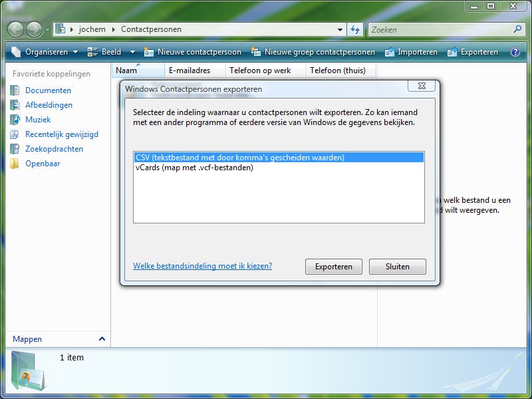The image size is (532, 399).
Task: Open the Zoekopdrachten link
Action: coord(55,149)
